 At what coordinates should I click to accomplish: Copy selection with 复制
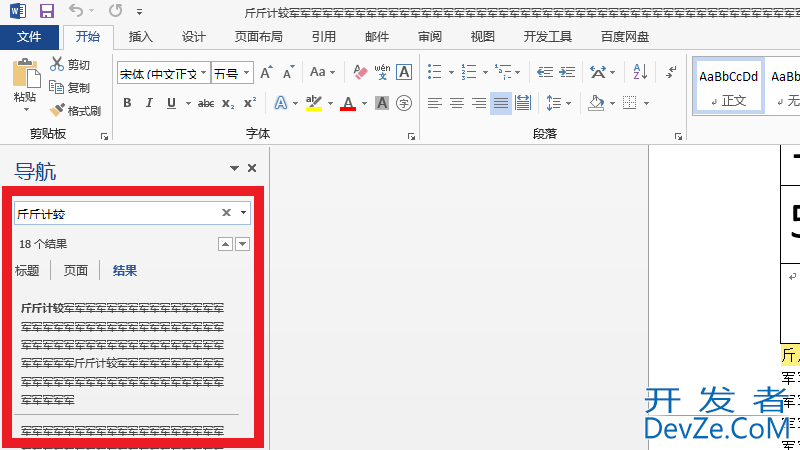70,87
